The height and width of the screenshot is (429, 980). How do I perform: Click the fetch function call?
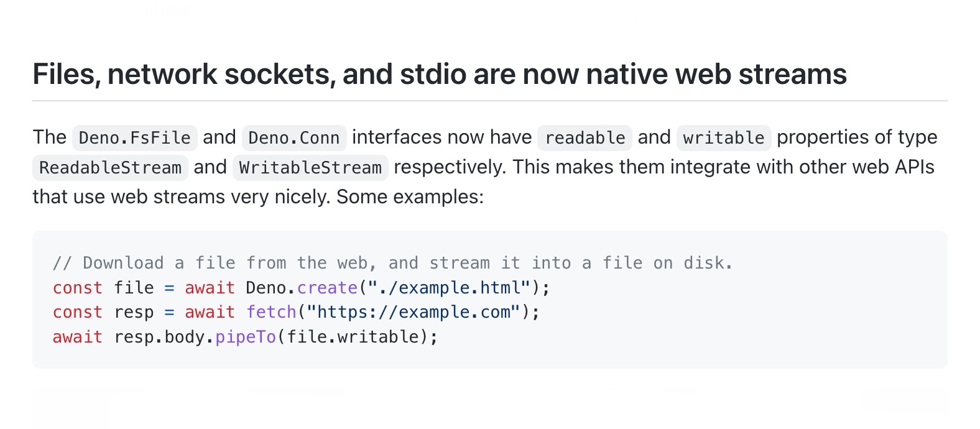click(271, 312)
